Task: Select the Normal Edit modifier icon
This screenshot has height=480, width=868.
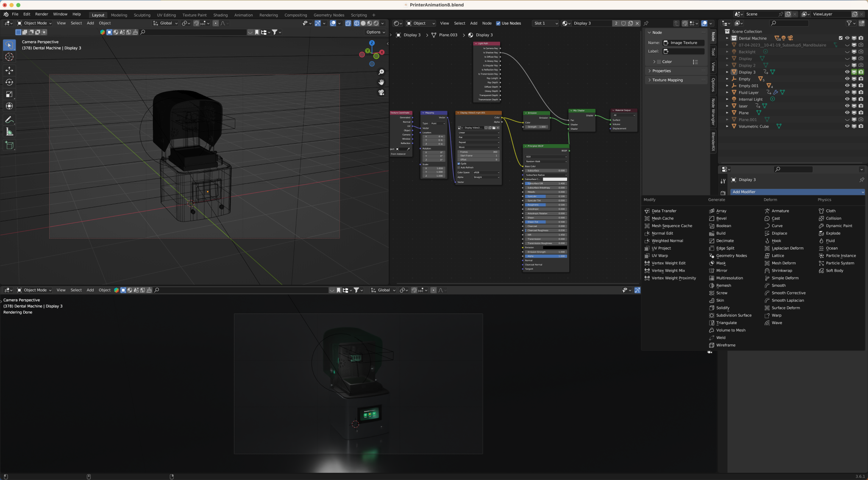Action: coord(647,233)
